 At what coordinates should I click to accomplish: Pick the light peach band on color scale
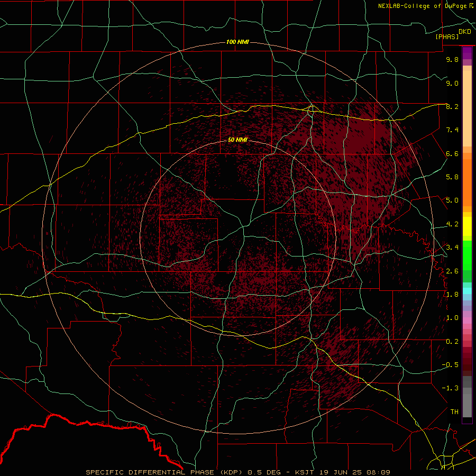point(467,109)
